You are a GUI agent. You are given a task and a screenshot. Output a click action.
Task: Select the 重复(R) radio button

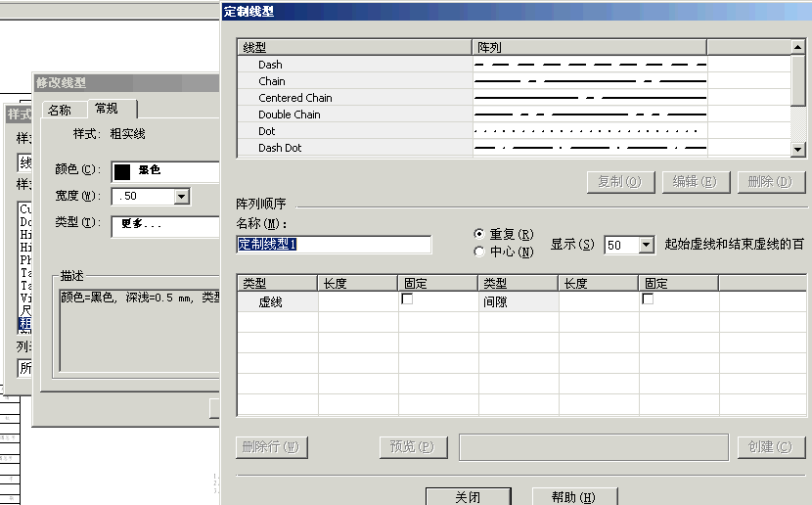click(479, 234)
